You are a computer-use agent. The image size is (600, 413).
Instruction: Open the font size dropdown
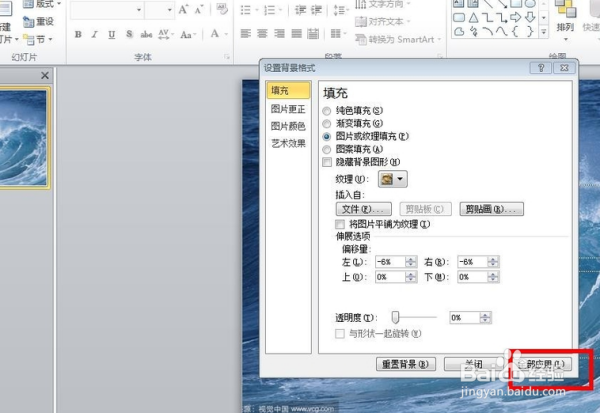coord(170,10)
